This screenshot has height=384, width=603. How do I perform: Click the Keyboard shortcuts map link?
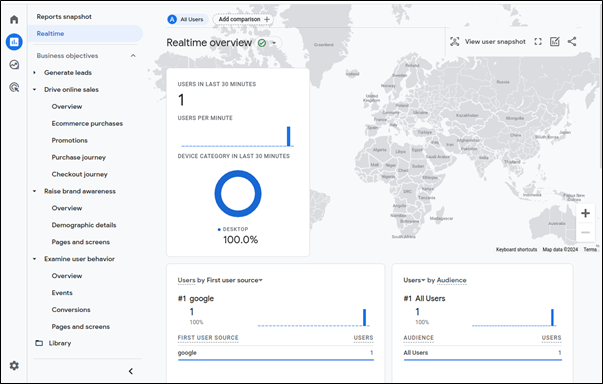(x=516, y=249)
